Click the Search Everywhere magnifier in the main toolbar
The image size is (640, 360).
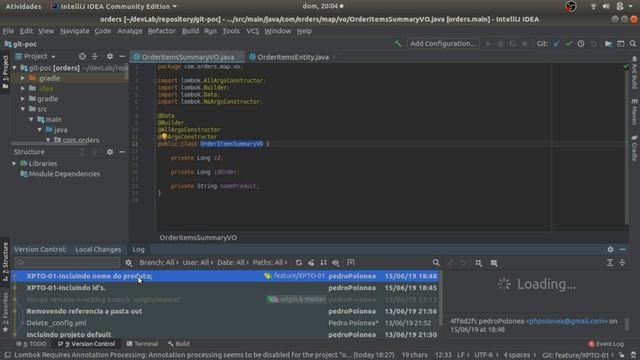[633, 44]
